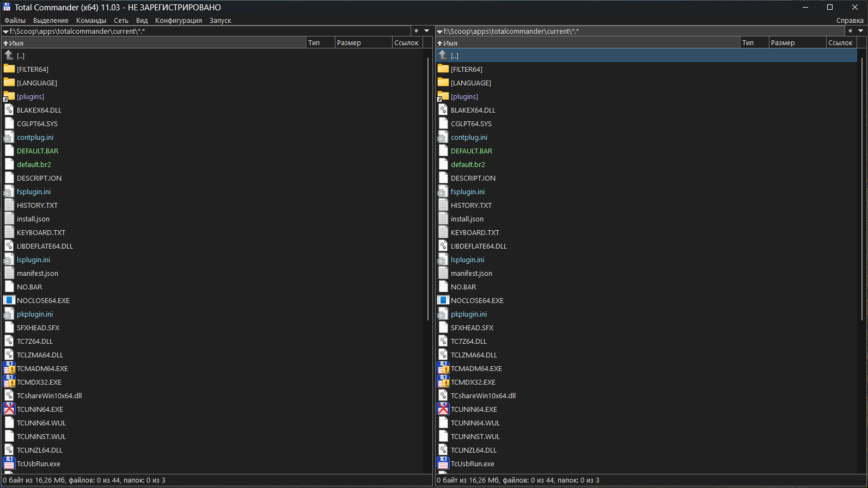Click the TCMDX32.EXE icon in left panel
Image resolution: width=868 pixels, height=488 pixels.
tap(9, 382)
